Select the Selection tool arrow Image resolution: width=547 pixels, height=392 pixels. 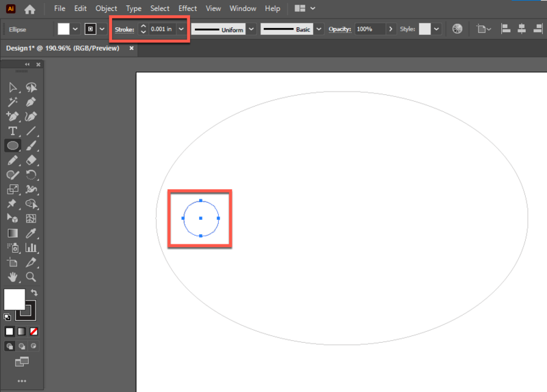pyautogui.click(x=12, y=87)
